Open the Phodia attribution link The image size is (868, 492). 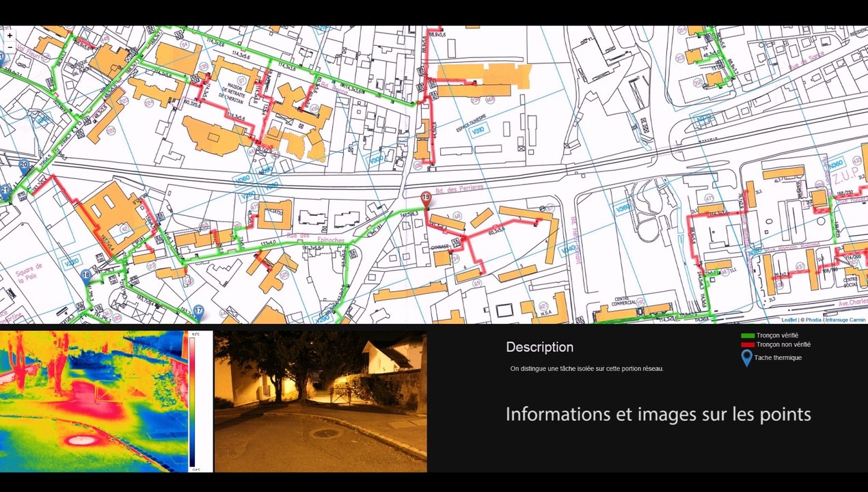point(814,320)
